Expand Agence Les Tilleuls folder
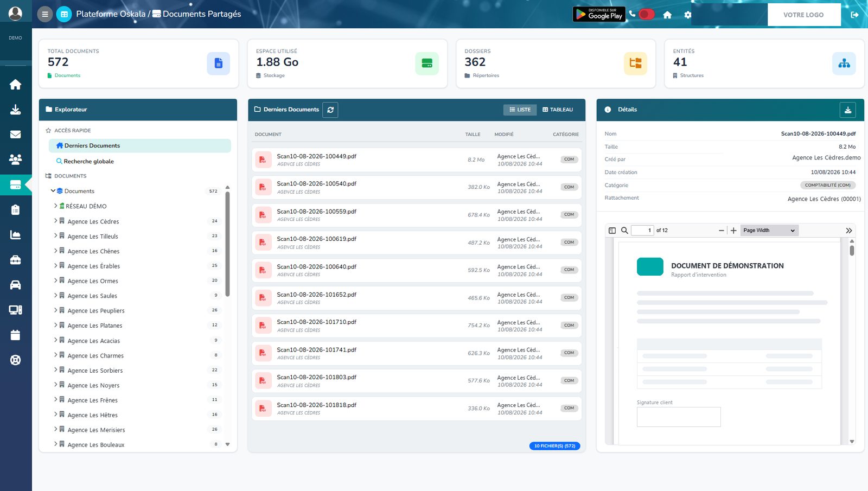 click(56, 236)
